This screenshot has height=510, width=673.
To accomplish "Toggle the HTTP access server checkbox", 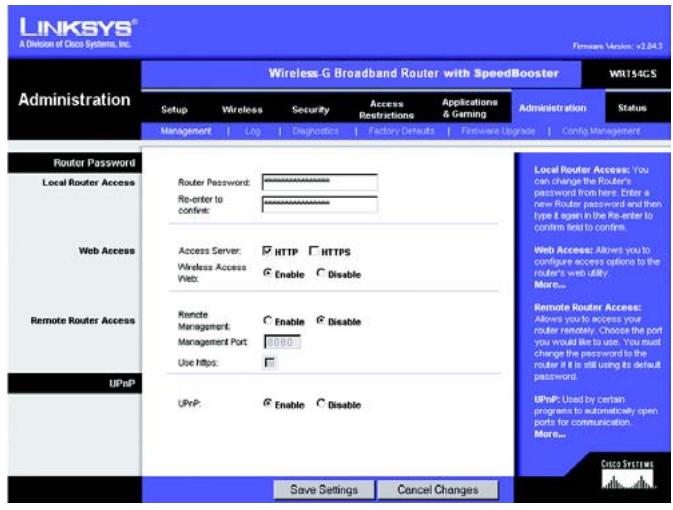I will coord(267,251).
